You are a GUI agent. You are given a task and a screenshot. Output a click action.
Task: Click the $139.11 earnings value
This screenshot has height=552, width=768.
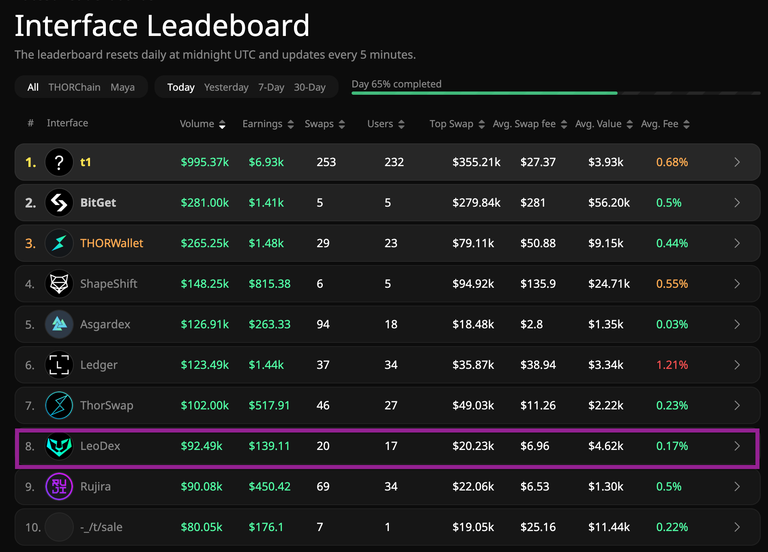pos(269,446)
